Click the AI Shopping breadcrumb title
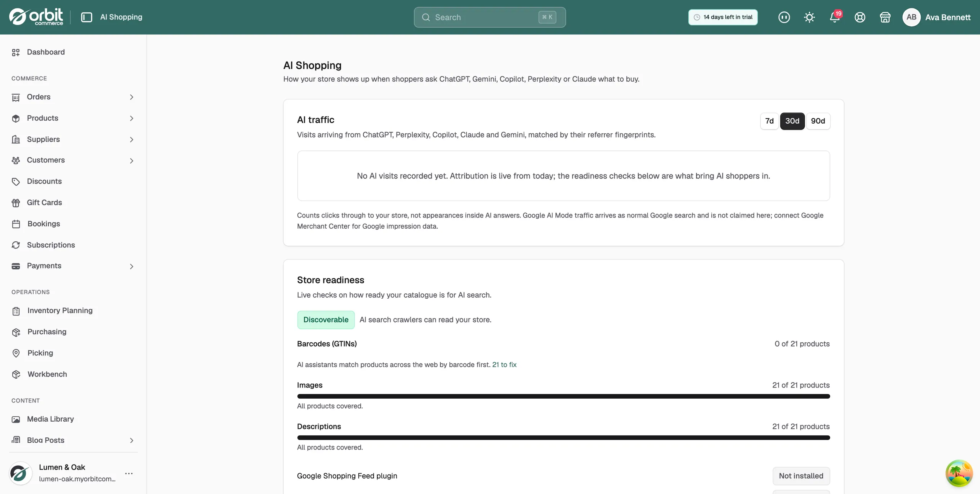The height and width of the screenshot is (494, 980). pos(121,17)
